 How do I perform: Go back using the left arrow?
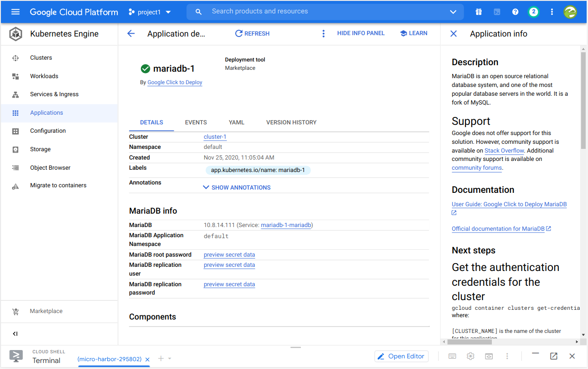[131, 34]
